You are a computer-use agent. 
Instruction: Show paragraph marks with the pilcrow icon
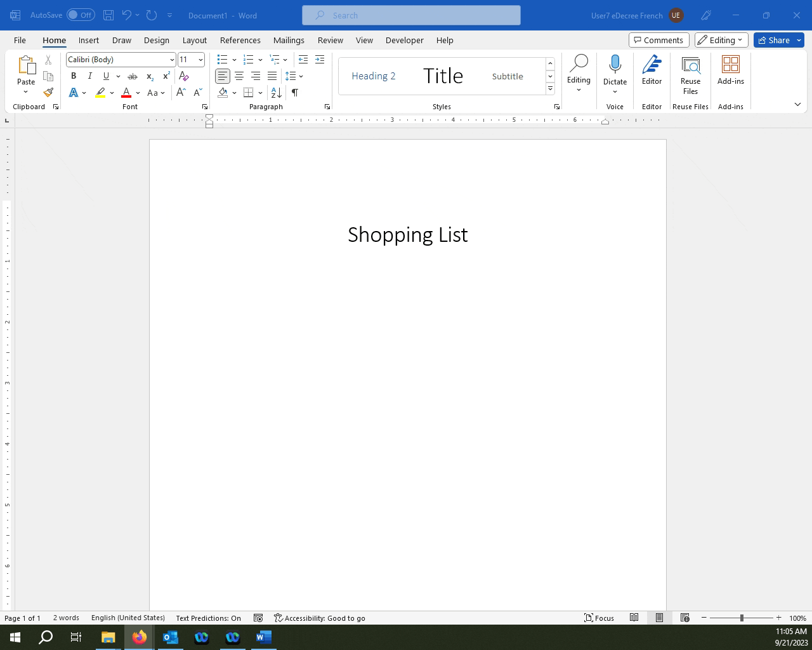tap(294, 93)
